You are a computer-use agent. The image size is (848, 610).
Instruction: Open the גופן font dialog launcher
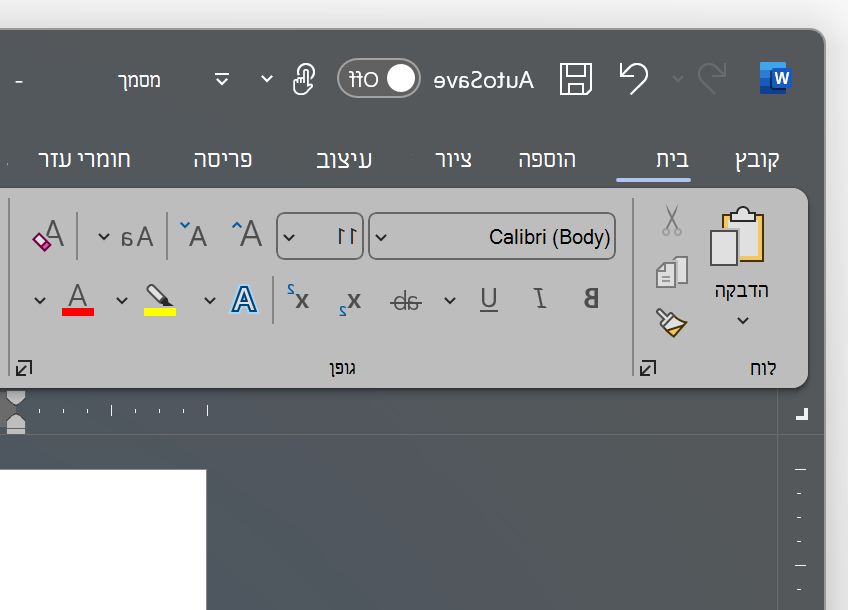click(24, 368)
